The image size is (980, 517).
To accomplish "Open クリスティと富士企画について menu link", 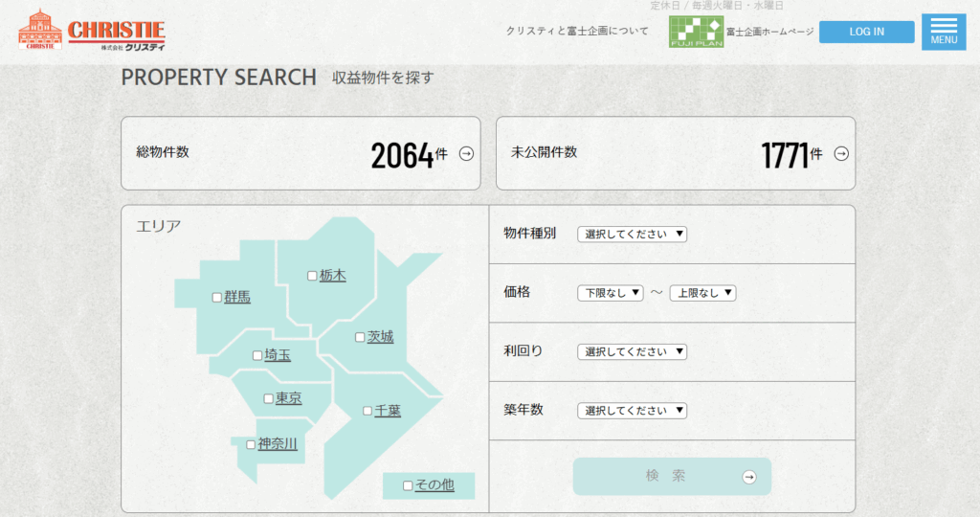I will click(577, 32).
